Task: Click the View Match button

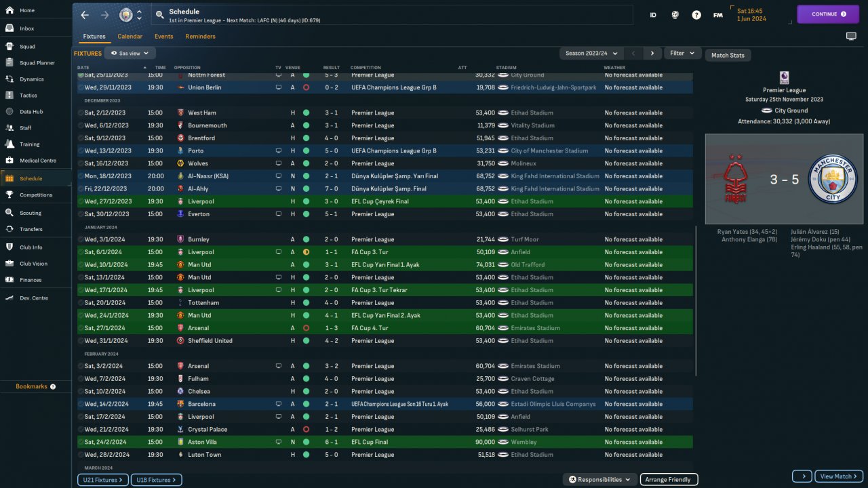Action: tap(839, 476)
